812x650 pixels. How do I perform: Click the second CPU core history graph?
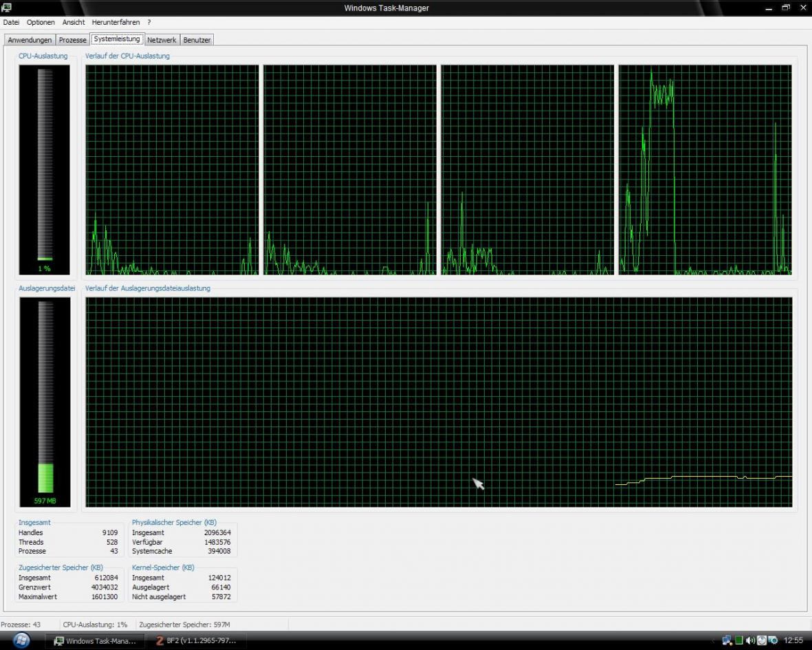point(350,170)
